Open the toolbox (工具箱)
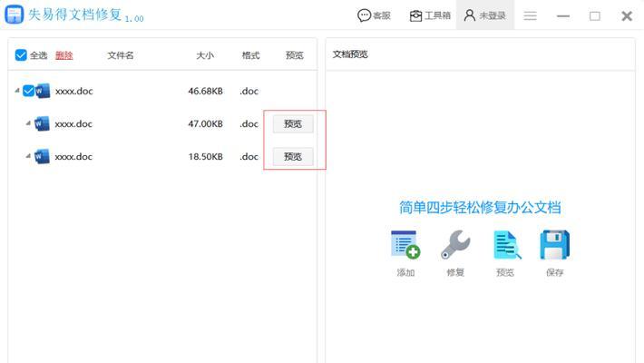Screen dimensions: 644x363 click(430, 15)
